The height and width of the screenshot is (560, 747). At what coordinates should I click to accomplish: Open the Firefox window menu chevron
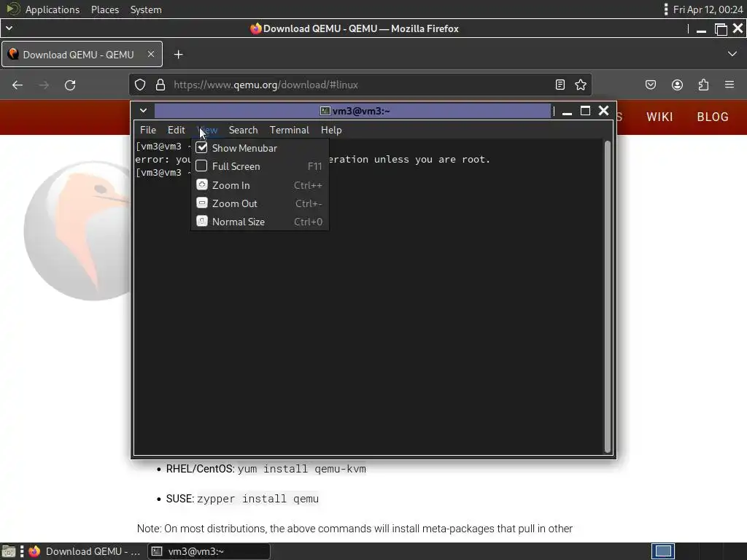9,28
